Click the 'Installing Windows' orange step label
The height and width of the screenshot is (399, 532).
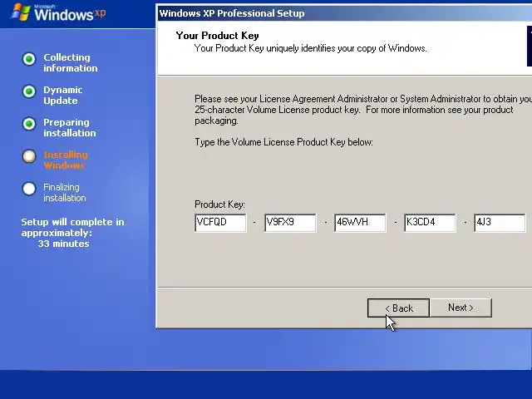tap(66, 160)
